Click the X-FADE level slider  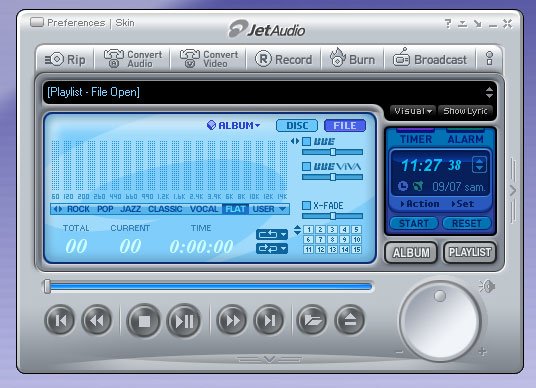click(x=332, y=216)
